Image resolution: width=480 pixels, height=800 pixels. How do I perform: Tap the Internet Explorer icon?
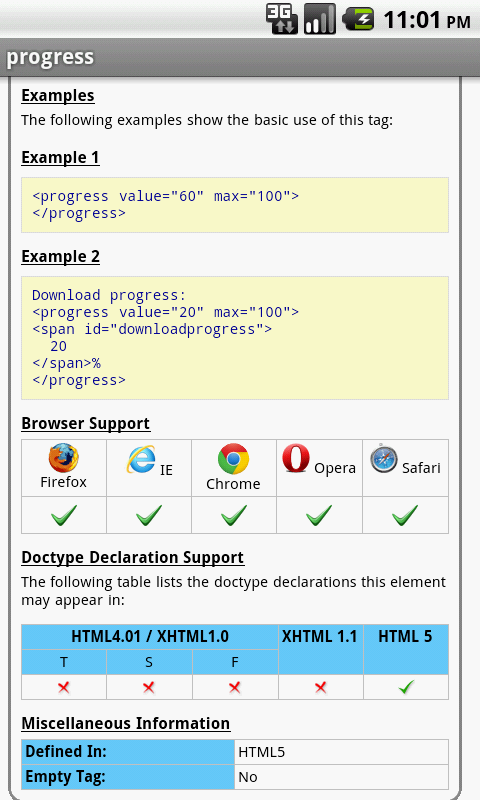pyautogui.click(x=141, y=459)
